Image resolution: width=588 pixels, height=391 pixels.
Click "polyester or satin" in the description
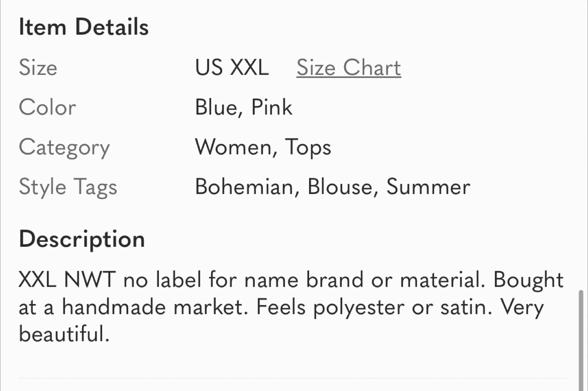(x=401, y=307)
